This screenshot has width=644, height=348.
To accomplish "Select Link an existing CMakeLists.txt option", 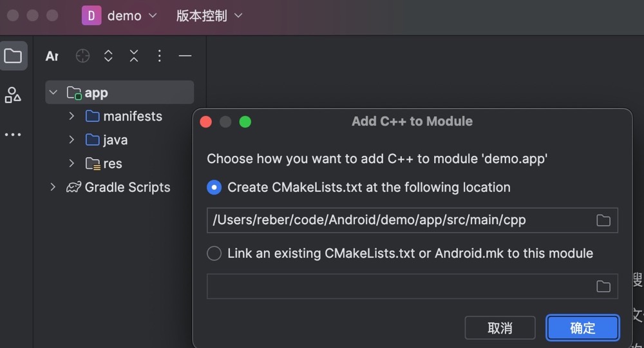I will pyautogui.click(x=214, y=253).
